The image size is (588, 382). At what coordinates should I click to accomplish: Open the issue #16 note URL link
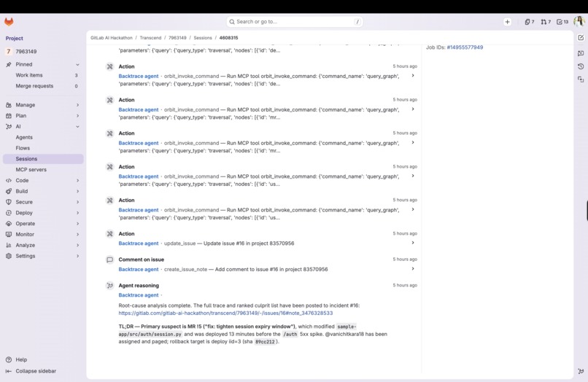(x=225, y=313)
